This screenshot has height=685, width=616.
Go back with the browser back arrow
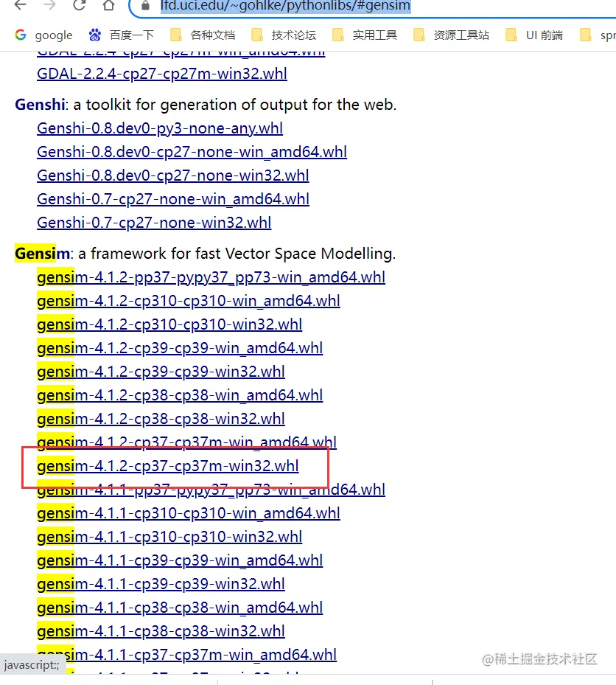pos(21,5)
